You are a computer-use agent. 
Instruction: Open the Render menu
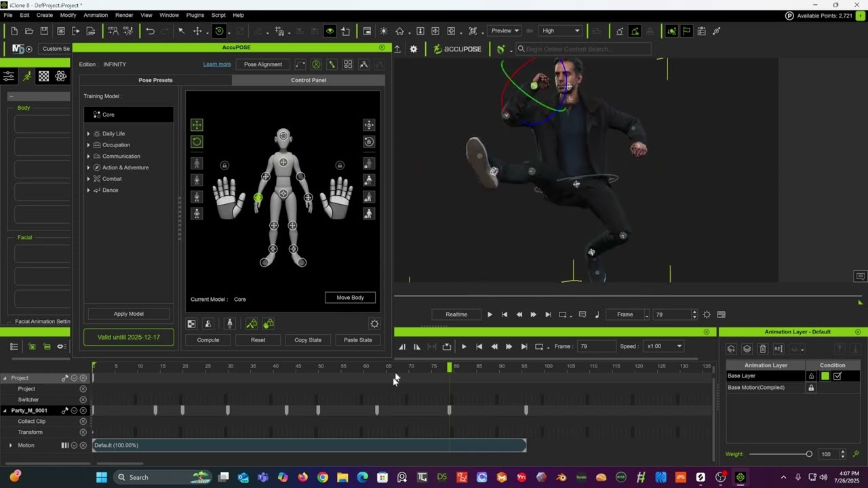(124, 15)
